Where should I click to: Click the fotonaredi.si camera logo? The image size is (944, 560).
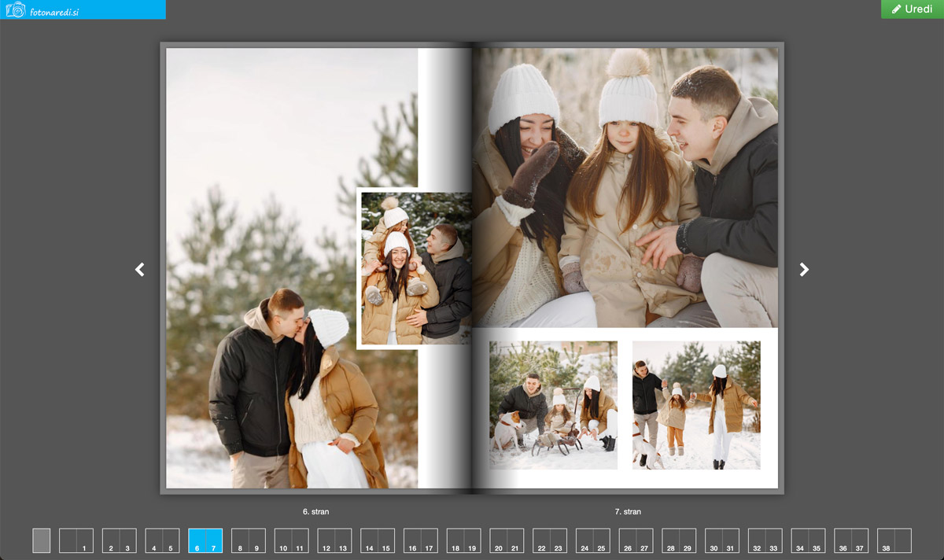(42, 9)
